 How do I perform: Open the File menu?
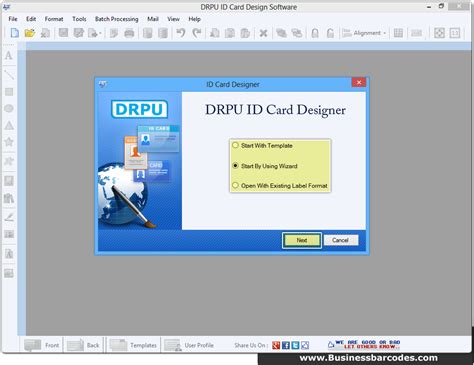pos(13,19)
